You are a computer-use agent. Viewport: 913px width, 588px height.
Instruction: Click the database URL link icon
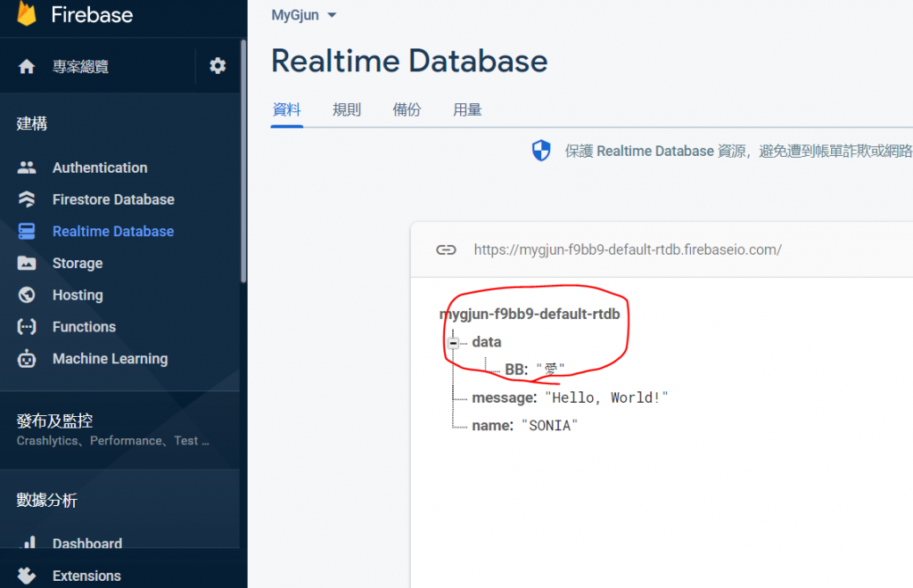[x=446, y=250]
